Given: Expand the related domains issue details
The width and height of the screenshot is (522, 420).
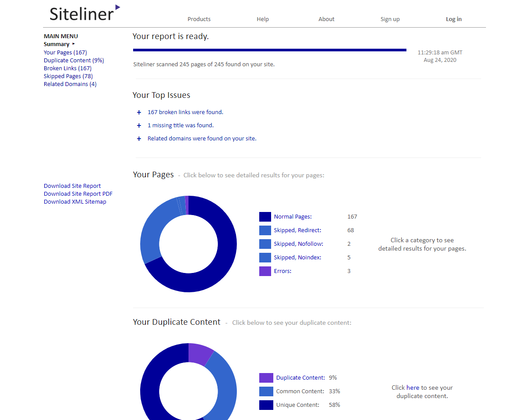Looking at the screenshot, I should coord(139,139).
